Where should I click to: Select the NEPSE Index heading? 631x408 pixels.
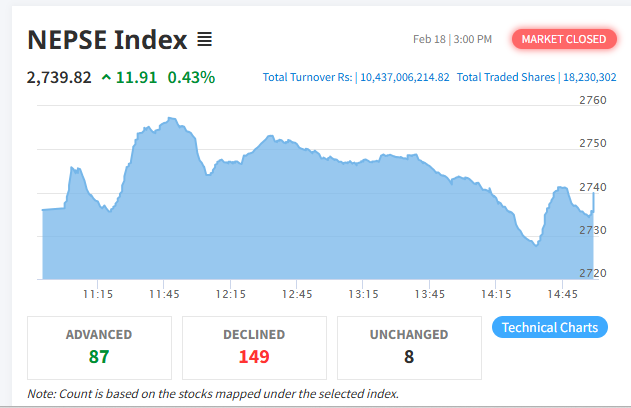tap(107, 40)
